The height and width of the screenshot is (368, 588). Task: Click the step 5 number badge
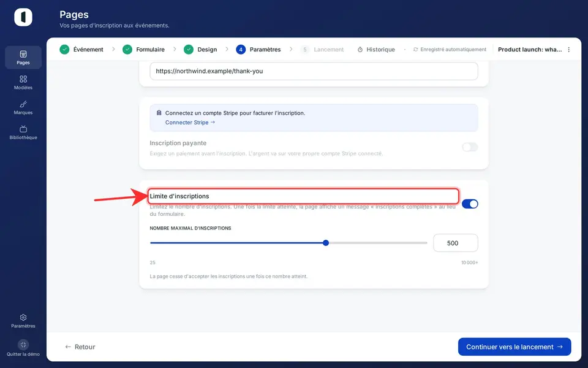[x=305, y=50]
